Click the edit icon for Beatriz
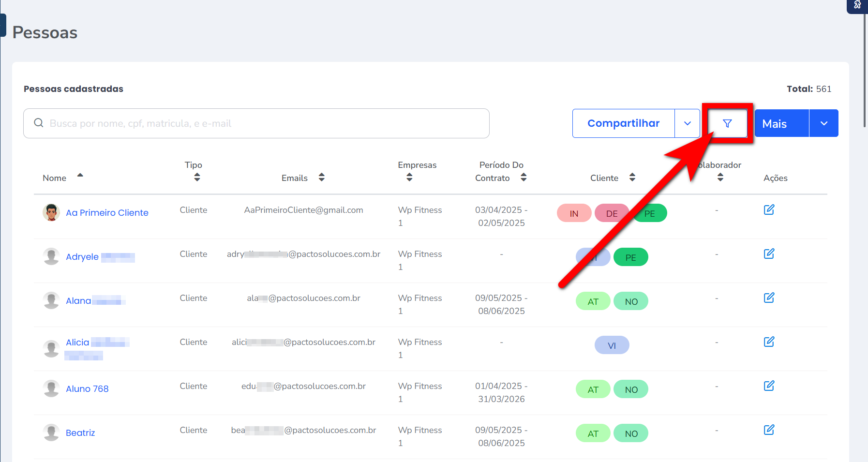Viewport: 868px width, 462px height. (769, 430)
